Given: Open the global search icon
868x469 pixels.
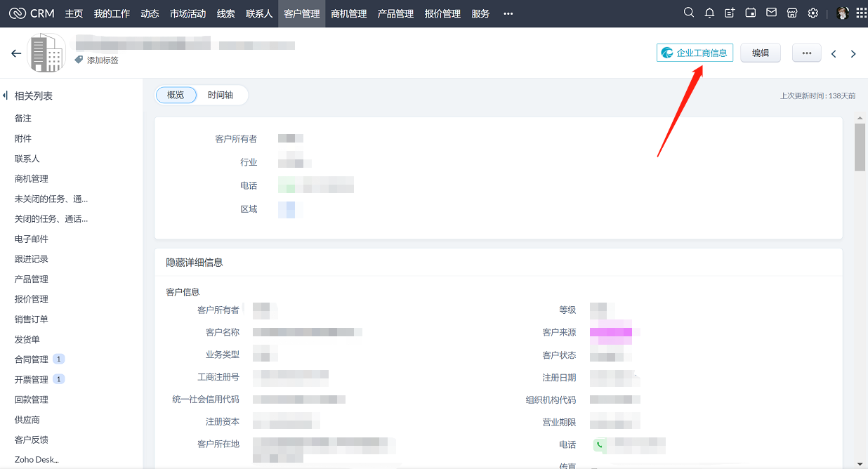Looking at the screenshot, I should click(689, 13).
